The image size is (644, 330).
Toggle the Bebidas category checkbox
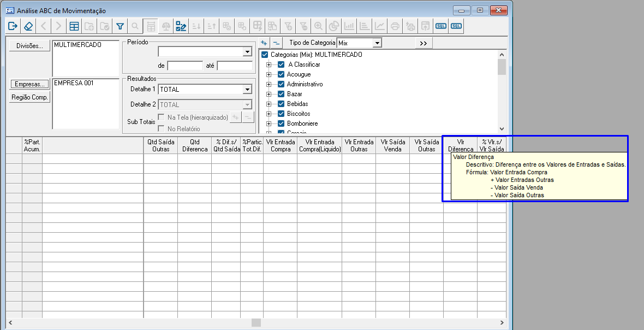281,104
